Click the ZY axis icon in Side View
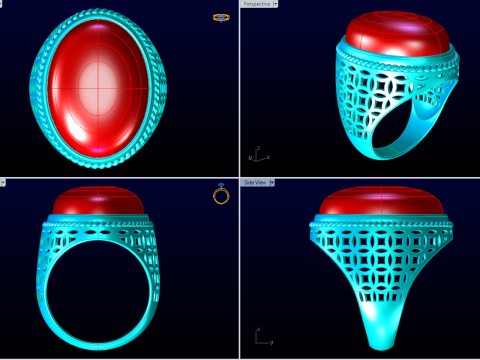Image resolution: width=480 pixels, height=360 pixels. 264,337
